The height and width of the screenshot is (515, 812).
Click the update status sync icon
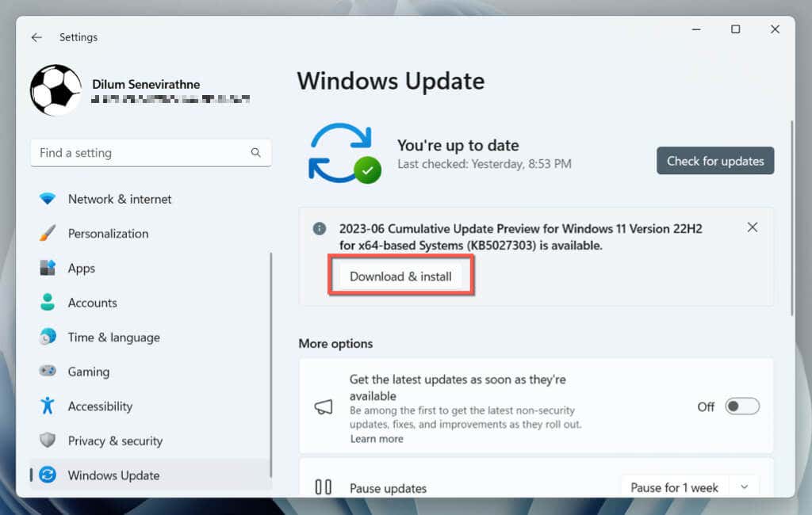(344, 153)
